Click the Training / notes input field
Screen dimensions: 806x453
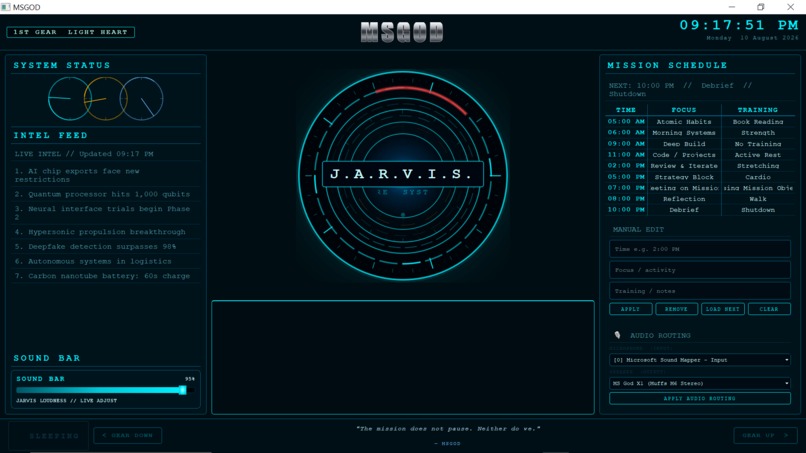click(x=700, y=291)
